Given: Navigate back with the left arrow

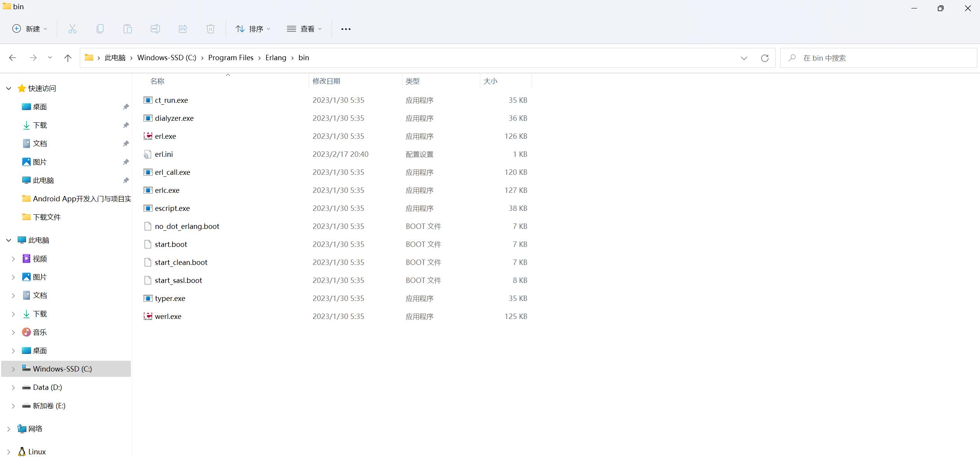Looking at the screenshot, I should (13, 58).
